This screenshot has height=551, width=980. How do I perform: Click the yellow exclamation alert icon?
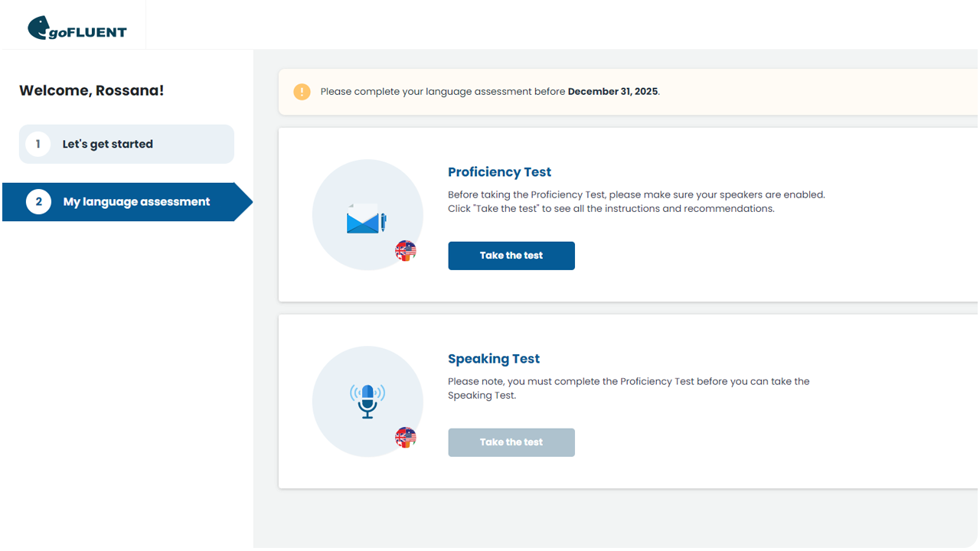point(301,91)
